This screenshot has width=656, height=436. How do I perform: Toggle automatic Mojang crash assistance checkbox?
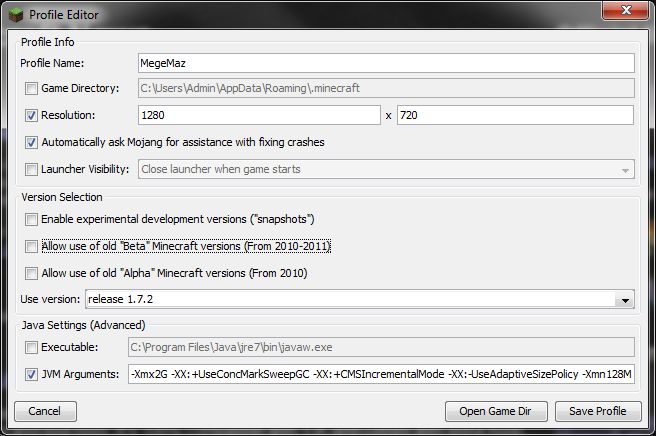pos(31,142)
